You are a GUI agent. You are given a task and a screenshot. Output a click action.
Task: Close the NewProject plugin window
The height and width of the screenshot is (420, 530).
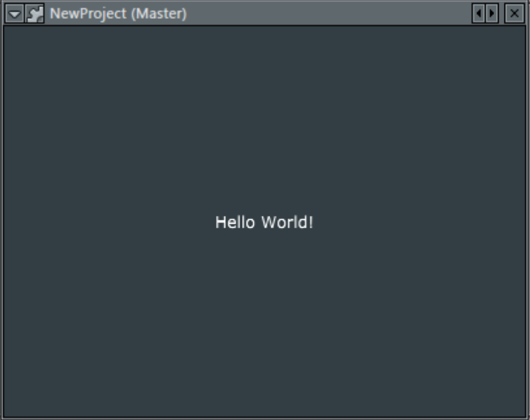point(514,14)
